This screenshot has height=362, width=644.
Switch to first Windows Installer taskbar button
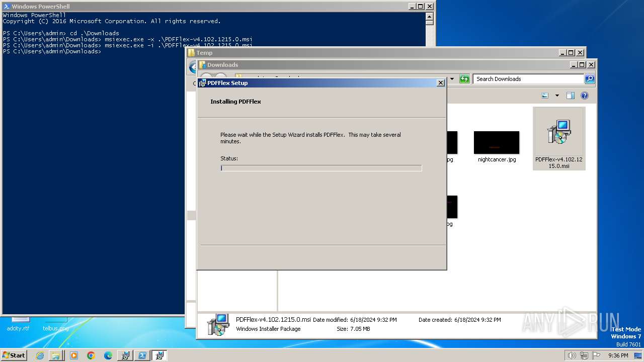(125, 355)
